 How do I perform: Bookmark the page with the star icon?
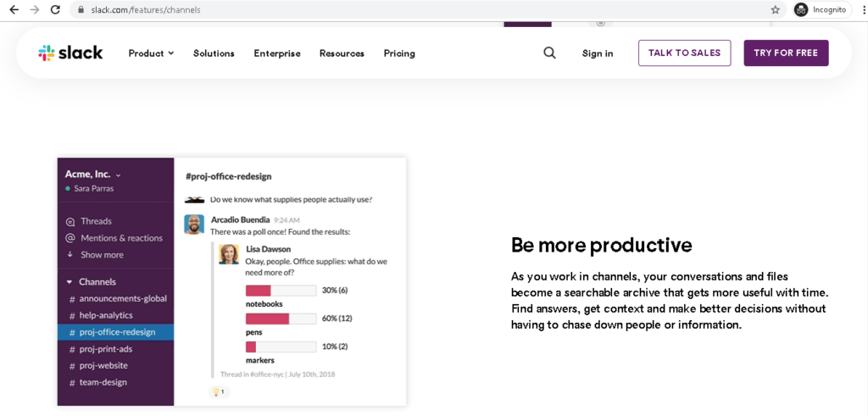point(775,10)
